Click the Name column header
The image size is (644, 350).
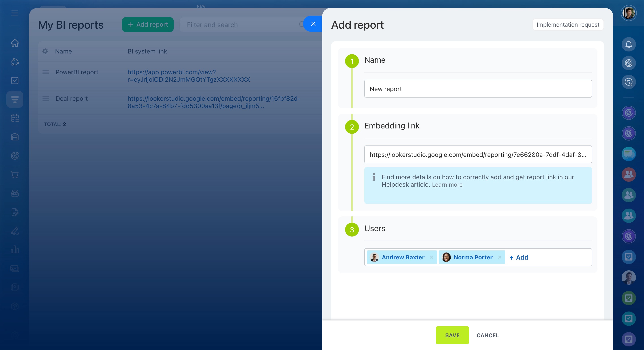click(64, 51)
